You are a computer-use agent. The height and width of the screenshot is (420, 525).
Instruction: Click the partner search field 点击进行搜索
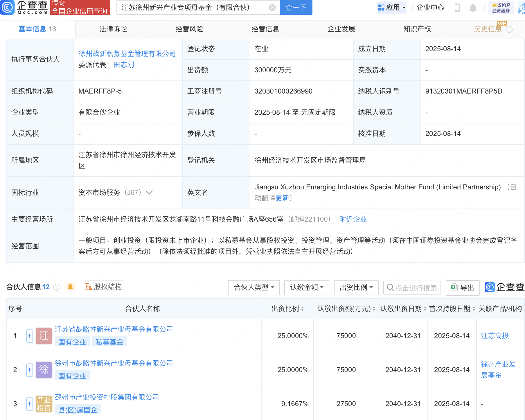click(x=412, y=288)
